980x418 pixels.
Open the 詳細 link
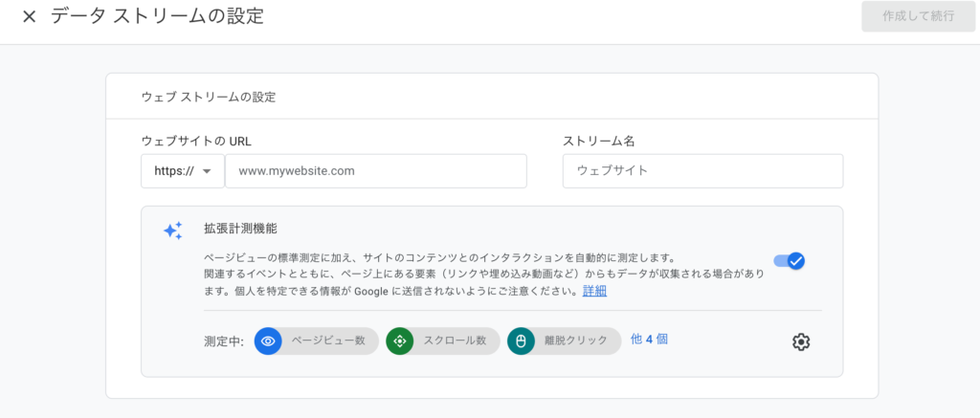594,291
